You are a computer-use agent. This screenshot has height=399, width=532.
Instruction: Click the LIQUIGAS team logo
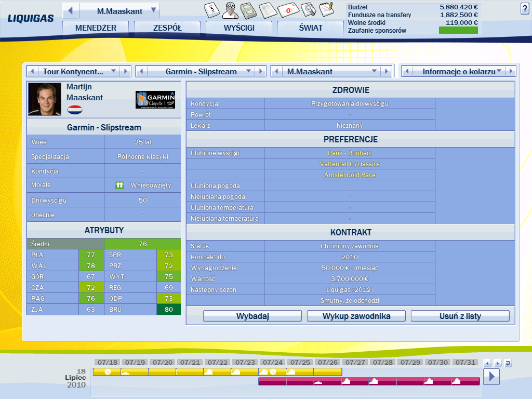click(x=31, y=18)
